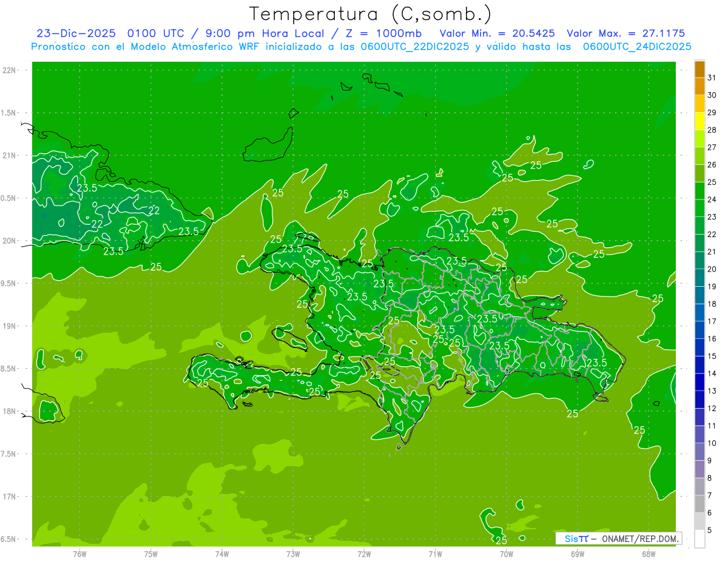Click the "73W" longitude axis label
The image size is (728, 562).
(x=293, y=554)
